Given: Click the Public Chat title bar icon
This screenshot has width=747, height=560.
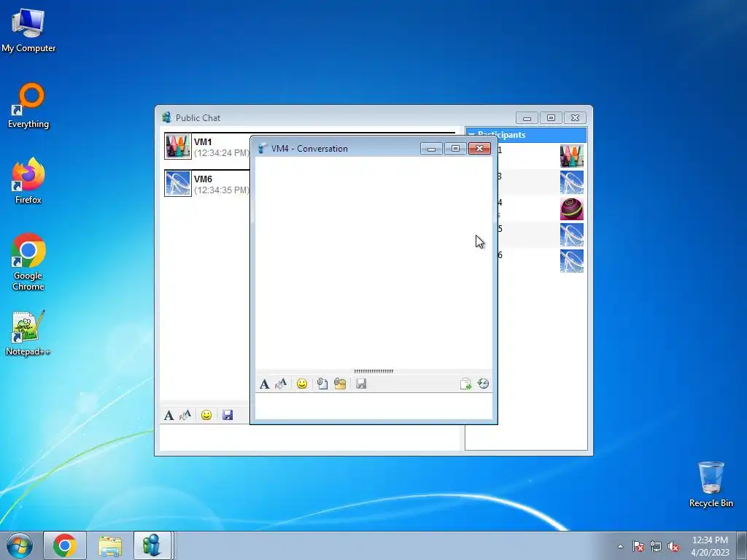Looking at the screenshot, I should coord(166,117).
